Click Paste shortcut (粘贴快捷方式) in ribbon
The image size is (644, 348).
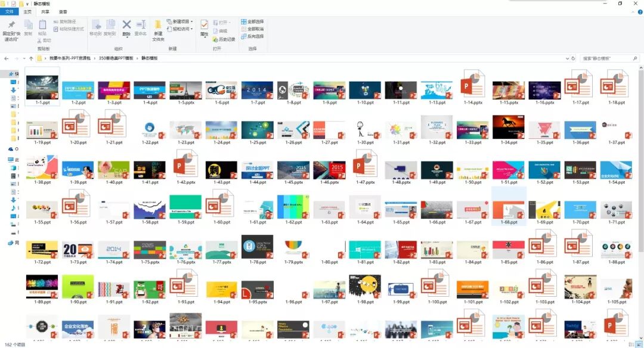pos(69,29)
